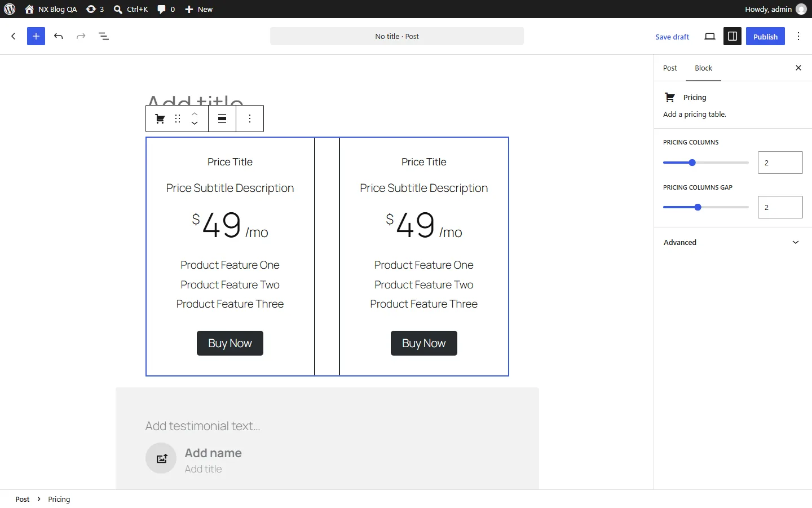Viewport: 812px width, 508px height.
Task: Open the editor options kebab menu
Action: point(798,37)
